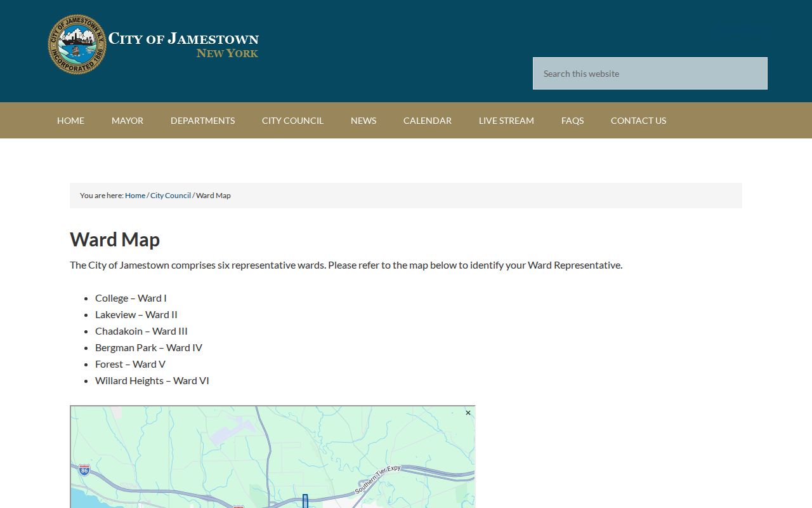Screen dimensions: 812x508
Task: Open the FAQs page
Action: point(572,121)
